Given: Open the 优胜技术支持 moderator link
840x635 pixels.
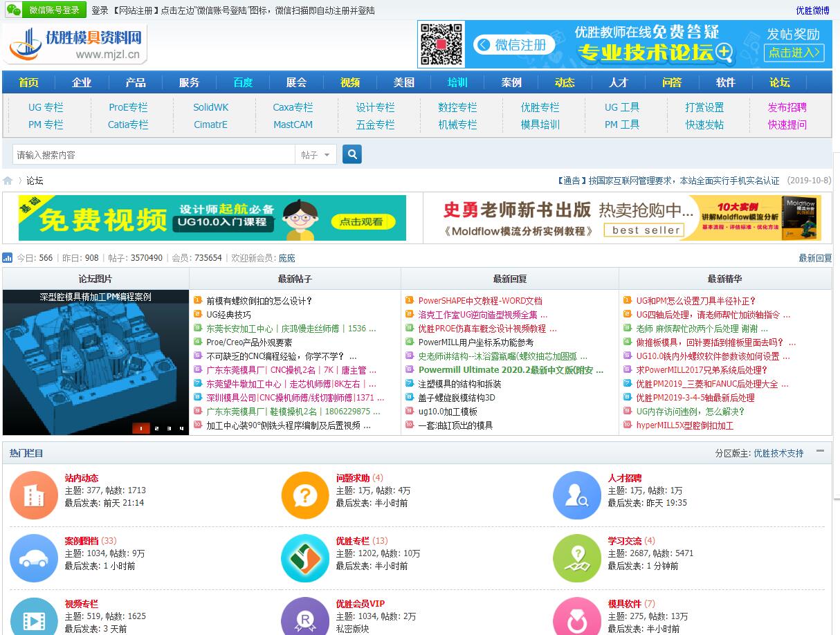Looking at the screenshot, I should coord(778,453).
